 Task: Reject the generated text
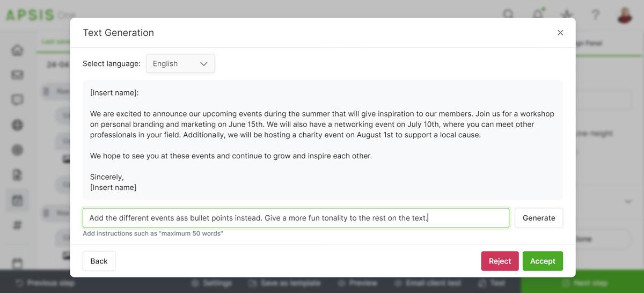[x=500, y=261]
